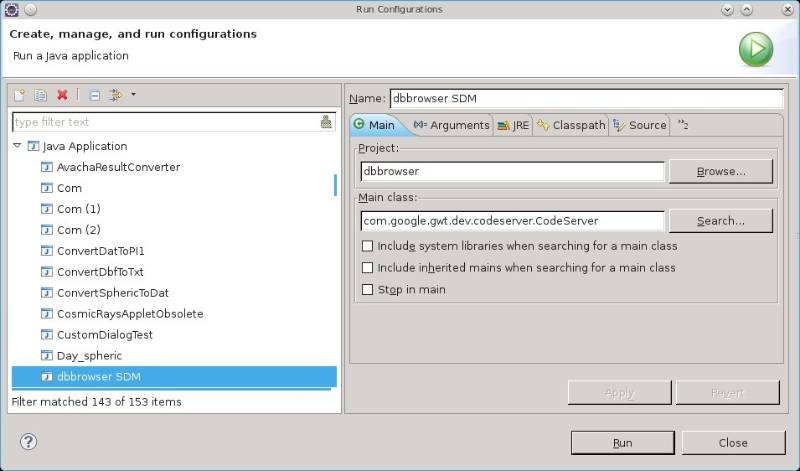Enable Include system libraries checkbox
The width and height of the screenshot is (800, 471).
click(x=368, y=246)
